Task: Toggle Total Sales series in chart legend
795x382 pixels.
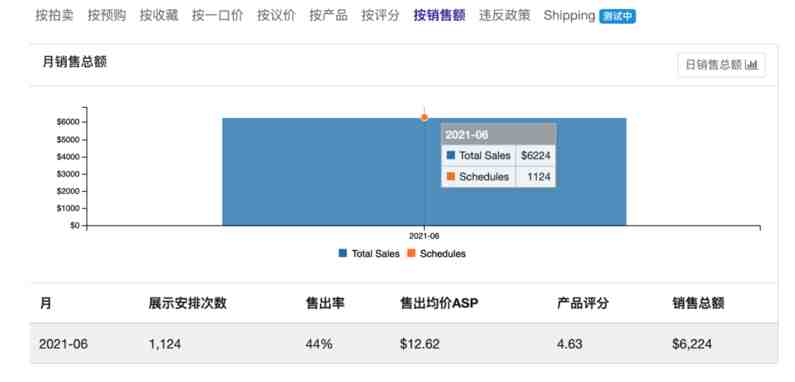Action: pyautogui.click(x=369, y=253)
